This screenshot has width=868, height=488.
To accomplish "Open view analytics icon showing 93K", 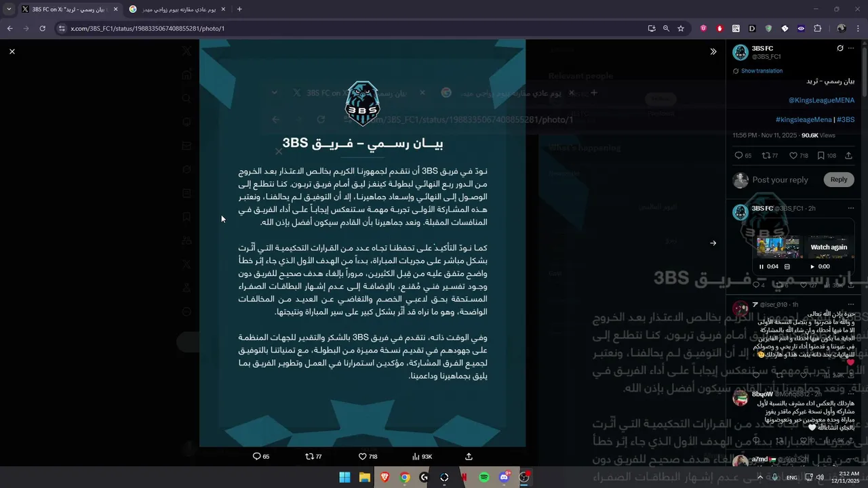I will [x=416, y=457].
